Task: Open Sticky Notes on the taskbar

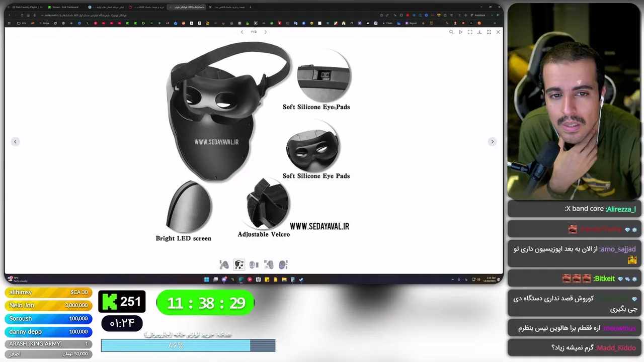Action: point(267,280)
